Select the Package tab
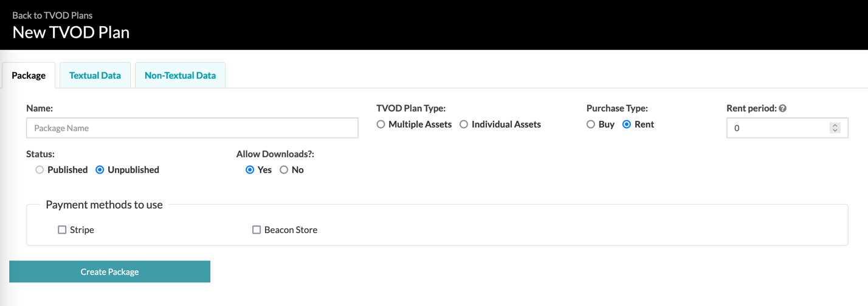 (29, 75)
